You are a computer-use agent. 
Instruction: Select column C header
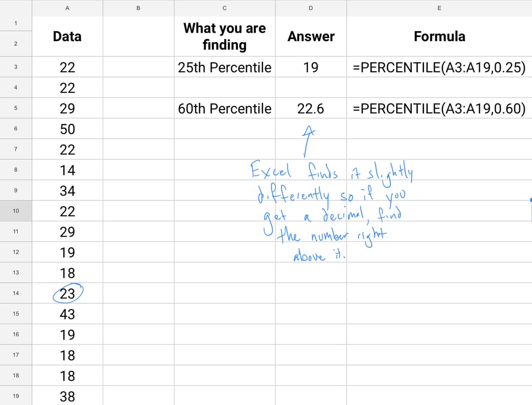coord(224,8)
